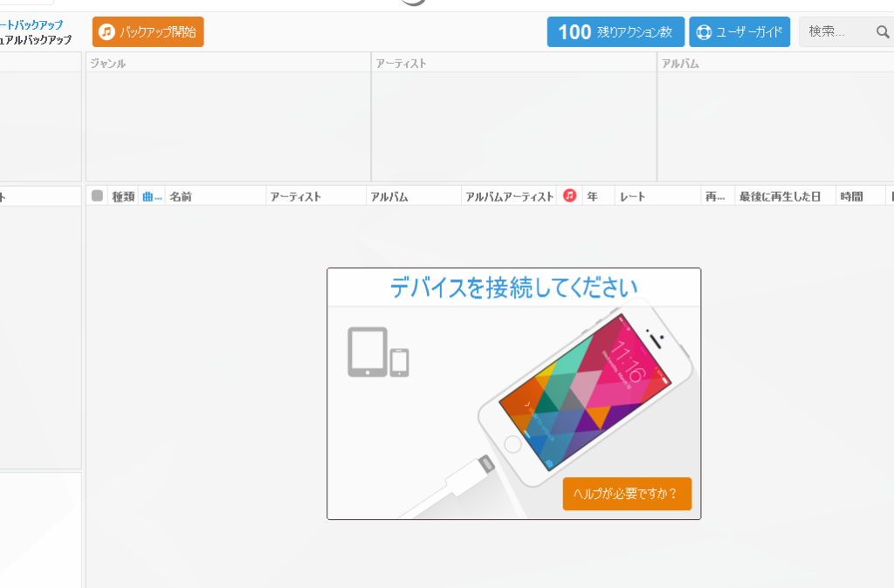
Task: Click the search magnifier icon
Action: coord(883,32)
